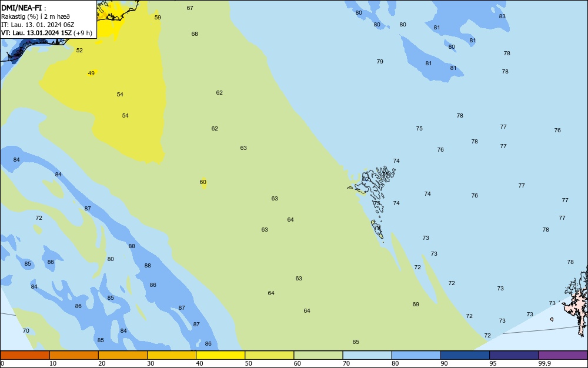Screen dimensions: 588x368
Task: Select the IT: Lau. 13. 01. 2024 06Z line
Action: pyautogui.click(x=38, y=25)
